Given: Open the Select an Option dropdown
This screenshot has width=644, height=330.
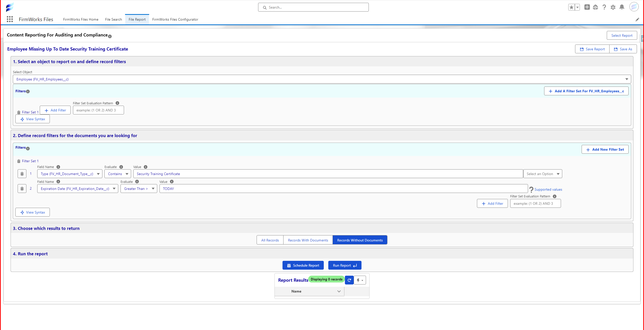Looking at the screenshot, I should (543, 174).
